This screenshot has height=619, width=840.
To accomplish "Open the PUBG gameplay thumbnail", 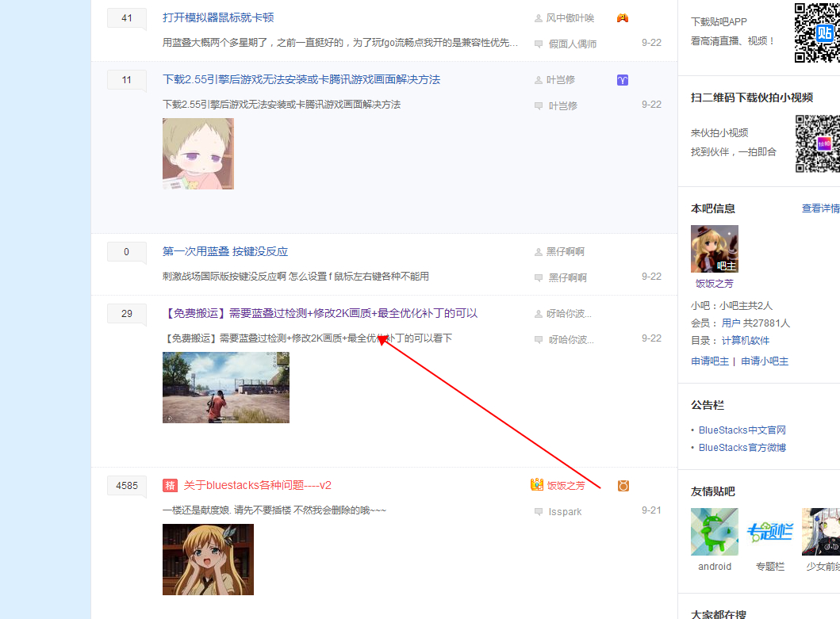I will click(x=225, y=388).
